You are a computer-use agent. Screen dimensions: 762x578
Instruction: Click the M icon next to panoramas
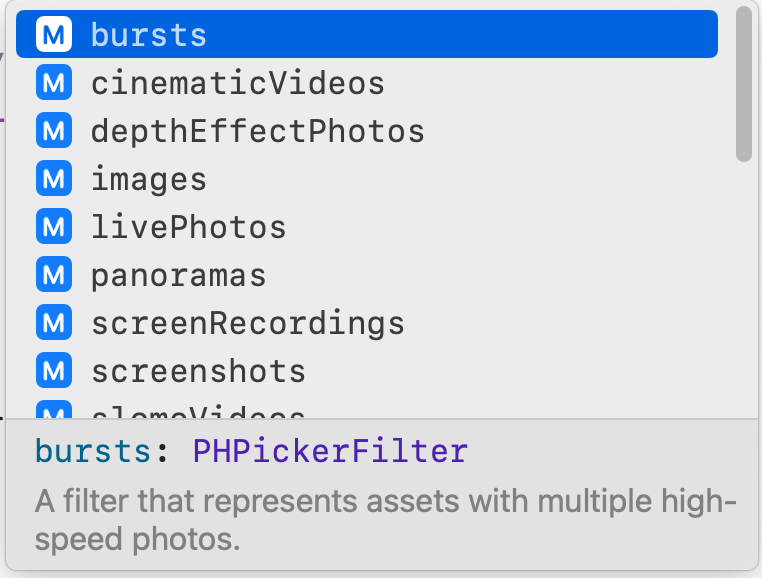52,275
